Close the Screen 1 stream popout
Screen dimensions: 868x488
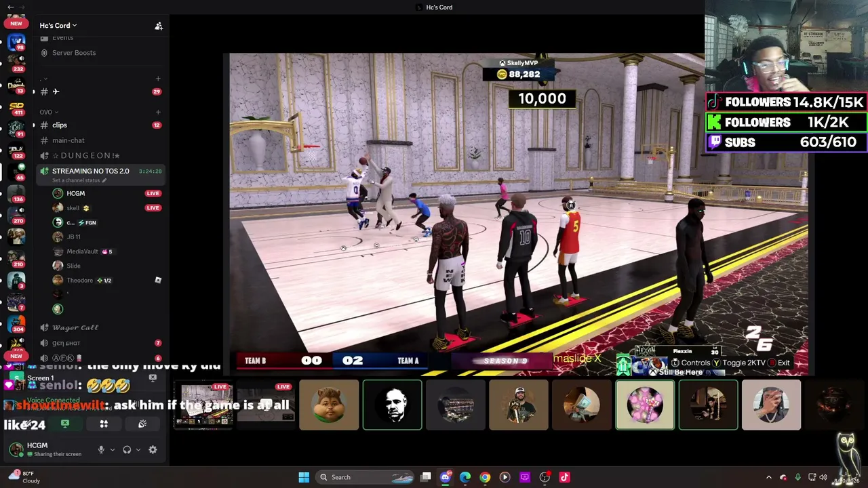tap(153, 378)
